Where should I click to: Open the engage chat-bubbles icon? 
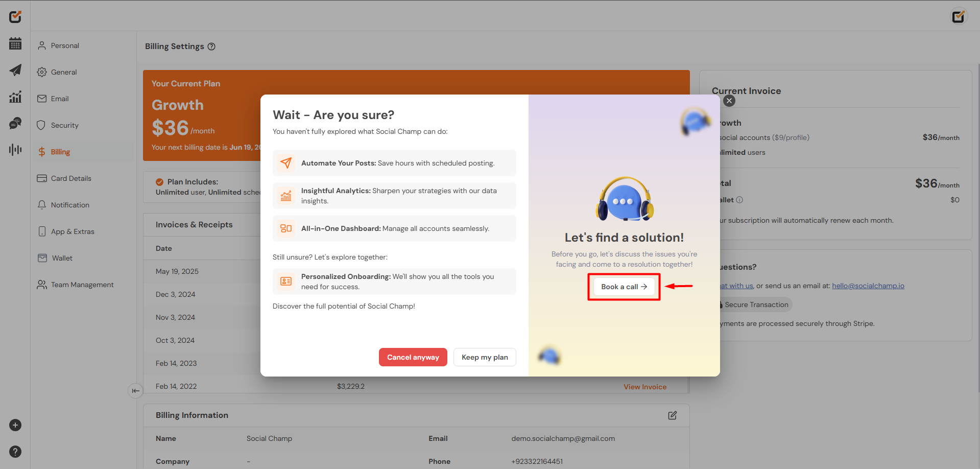(x=15, y=123)
